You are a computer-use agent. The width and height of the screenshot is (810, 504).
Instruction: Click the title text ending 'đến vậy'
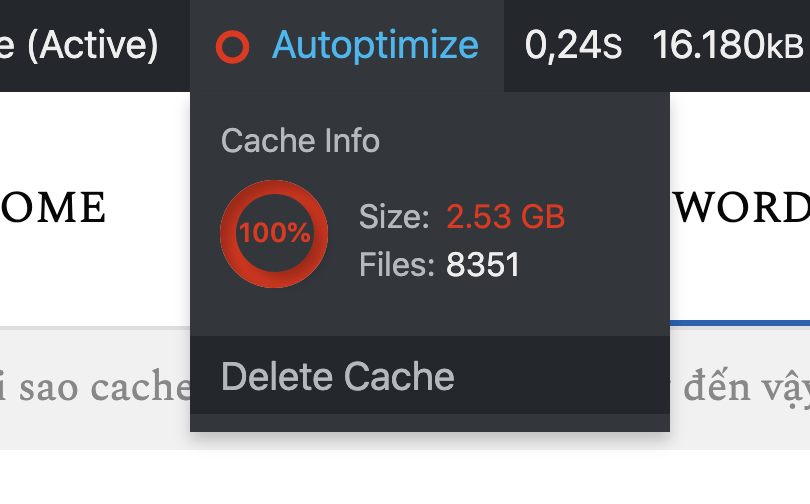click(x=746, y=388)
